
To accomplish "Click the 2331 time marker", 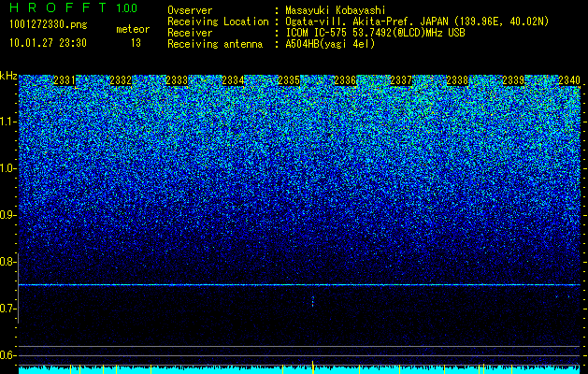I will tap(65, 80).
